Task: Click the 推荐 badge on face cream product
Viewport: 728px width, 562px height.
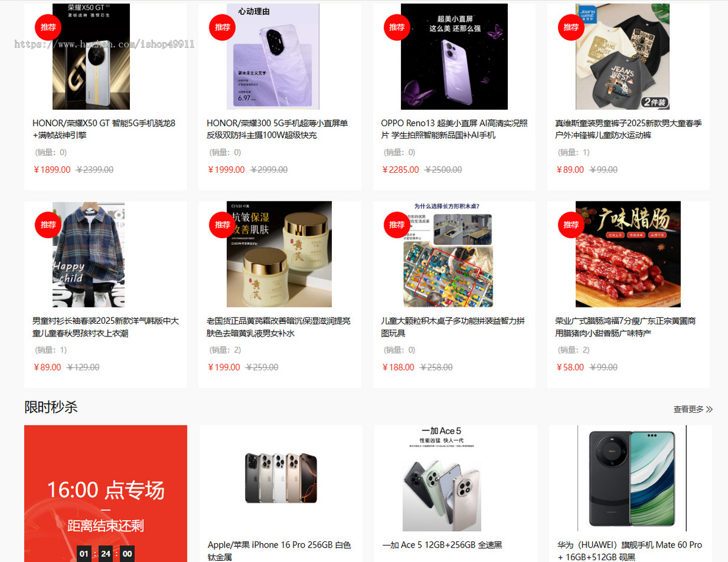Action: tap(223, 225)
